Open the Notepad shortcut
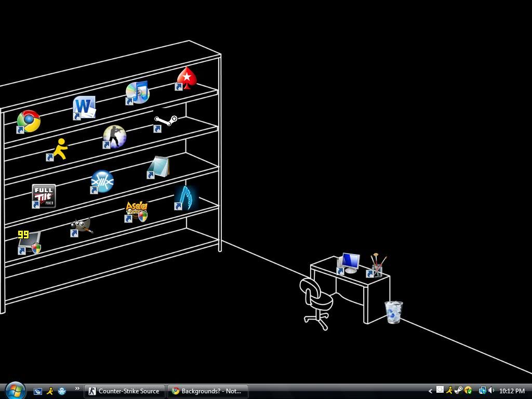Viewport: 532px width, 399px height. 158,167
